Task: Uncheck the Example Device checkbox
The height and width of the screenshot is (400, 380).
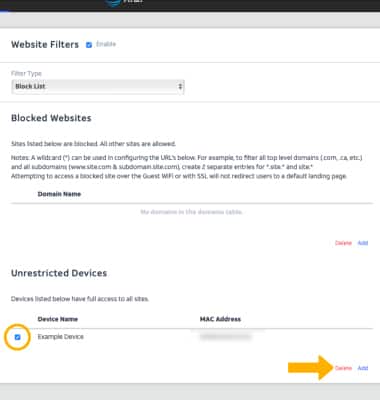Action: pos(18,337)
